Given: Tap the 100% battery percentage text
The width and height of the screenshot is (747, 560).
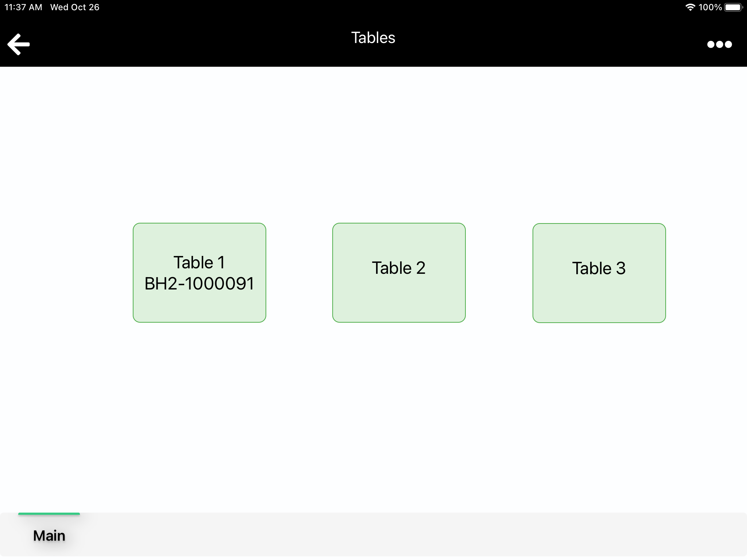Looking at the screenshot, I should [x=710, y=7].
